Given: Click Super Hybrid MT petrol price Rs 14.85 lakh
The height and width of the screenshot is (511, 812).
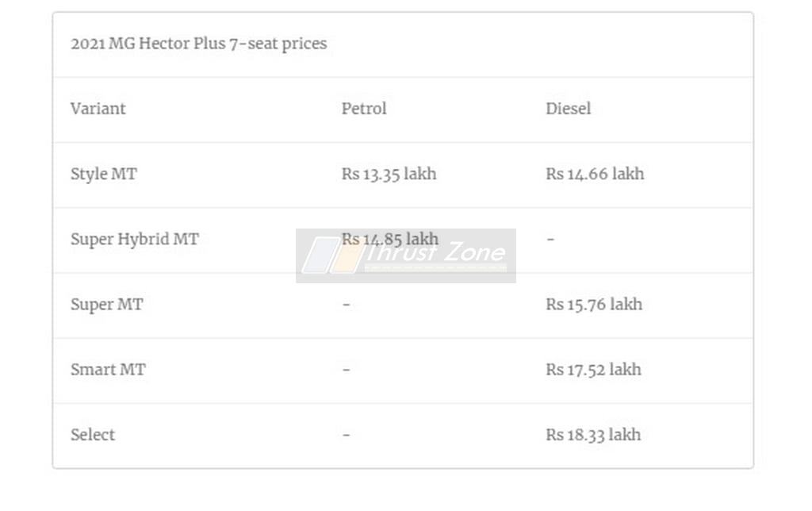Looking at the screenshot, I should pyautogui.click(x=390, y=239).
